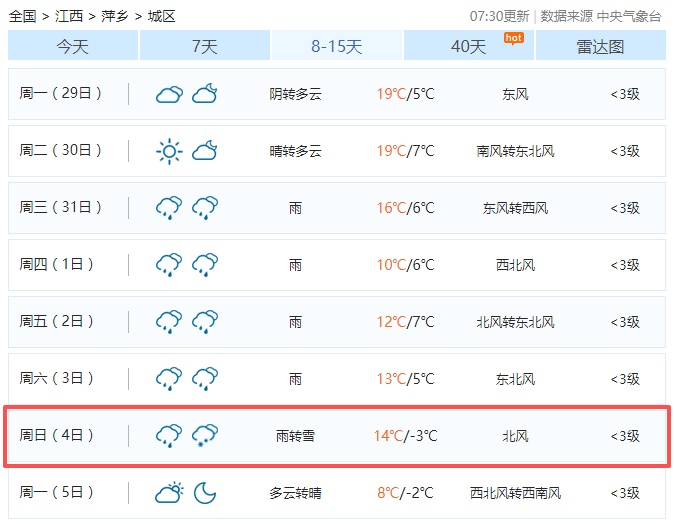Viewport: 674px width, 524px height.
Task: Open 江西 breadcrumb link
Action: click(69, 16)
